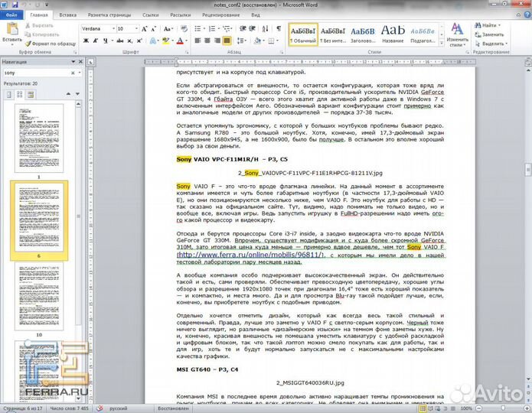This screenshot has width=532, height=413.
Task: Click the bulleted list icon
Action: [x=197, y=29]
